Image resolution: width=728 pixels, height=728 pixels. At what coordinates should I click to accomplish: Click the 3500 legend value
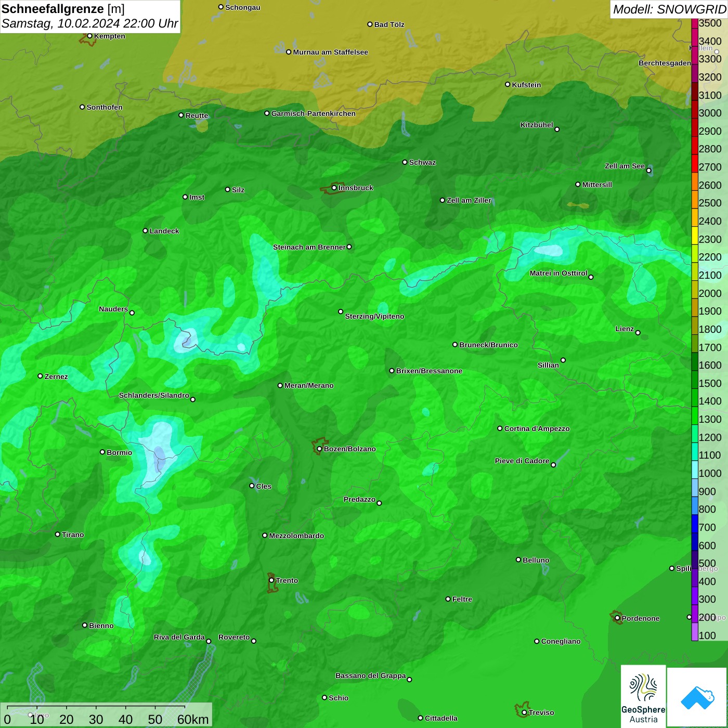(x=710, y=23)
